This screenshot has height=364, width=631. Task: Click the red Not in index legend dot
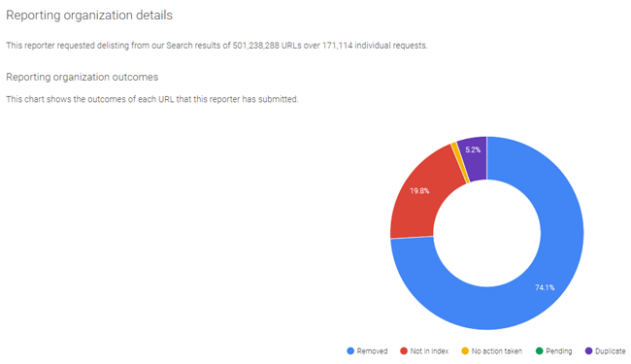404,350
